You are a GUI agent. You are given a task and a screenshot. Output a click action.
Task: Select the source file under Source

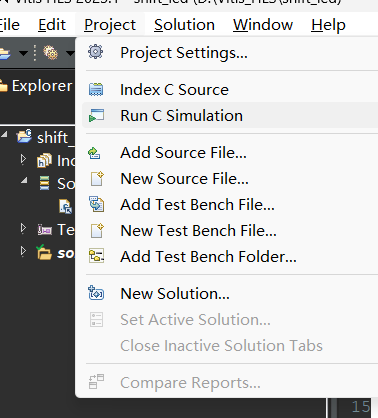[x=65, y=206]
